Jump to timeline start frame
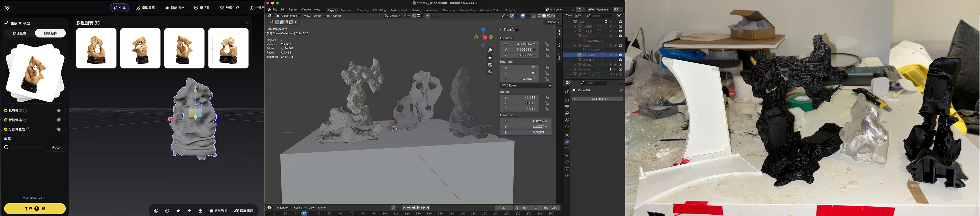980x216 pixels. pyautogui.click(x=404, y=208)
